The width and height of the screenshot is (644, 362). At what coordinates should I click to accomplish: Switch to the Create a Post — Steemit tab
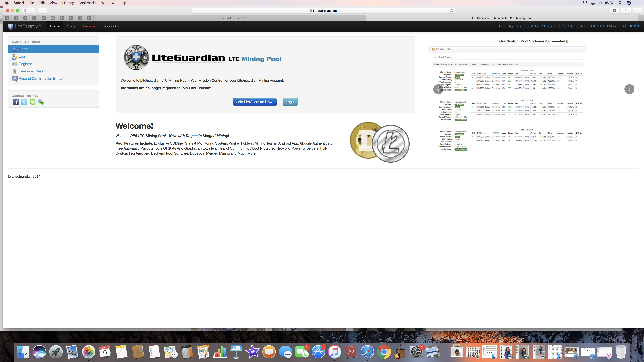pos(230,18)
